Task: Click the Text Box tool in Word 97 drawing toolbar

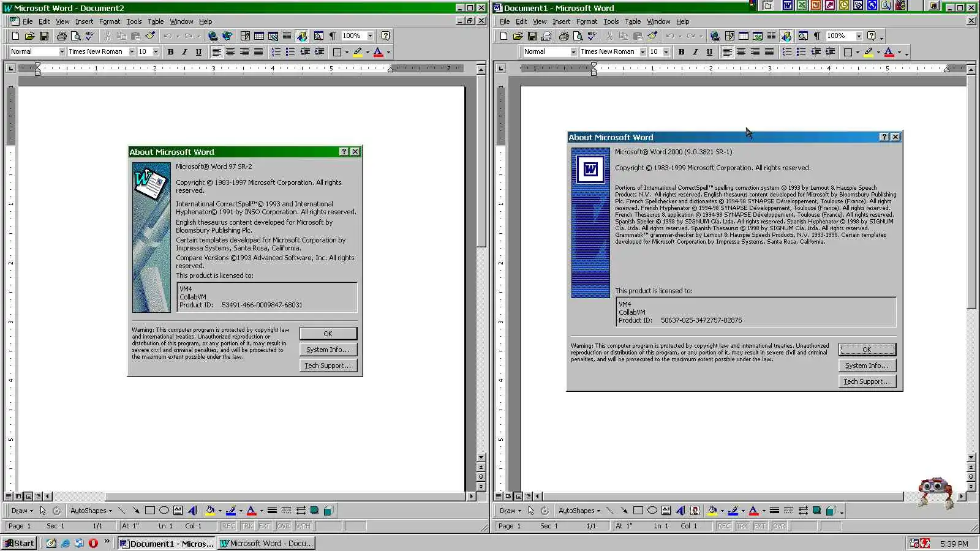Action: pyautogui.click(x=178, y=511)
